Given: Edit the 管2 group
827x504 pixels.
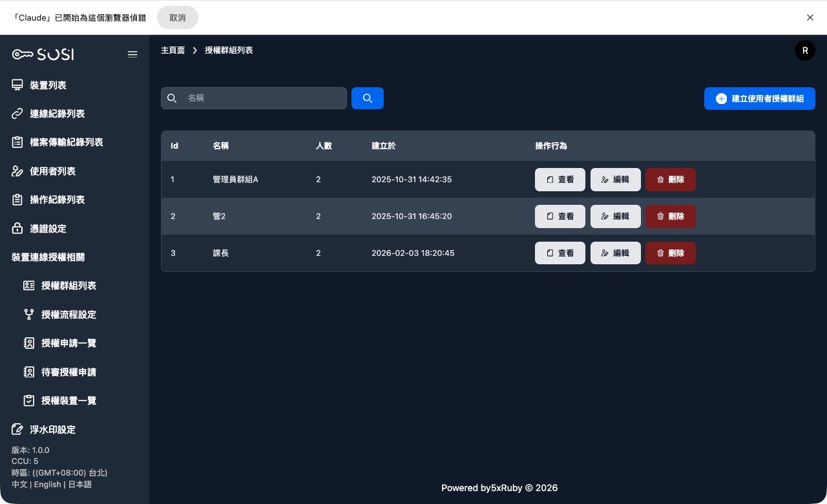Looking at the screenshot, I should (615, 216).
